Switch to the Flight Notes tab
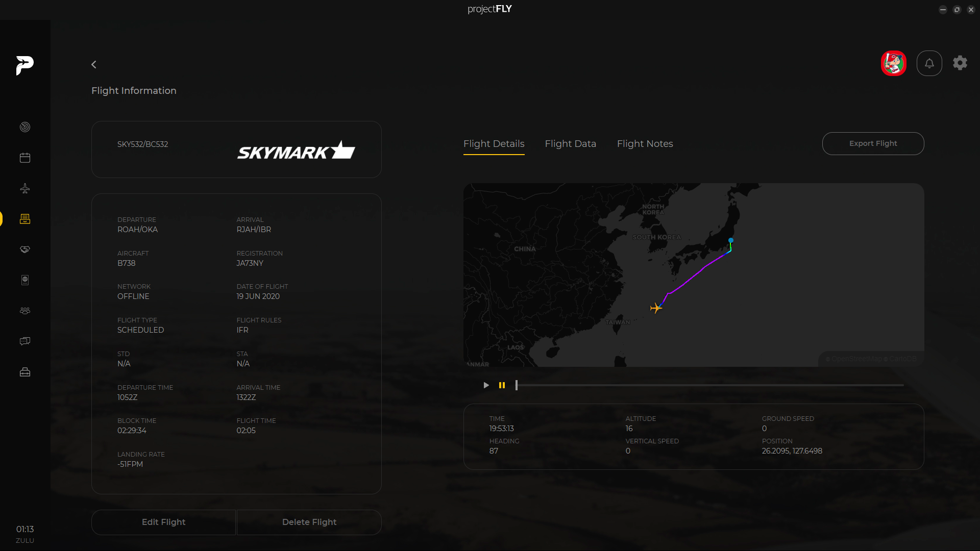 point(645,144)
